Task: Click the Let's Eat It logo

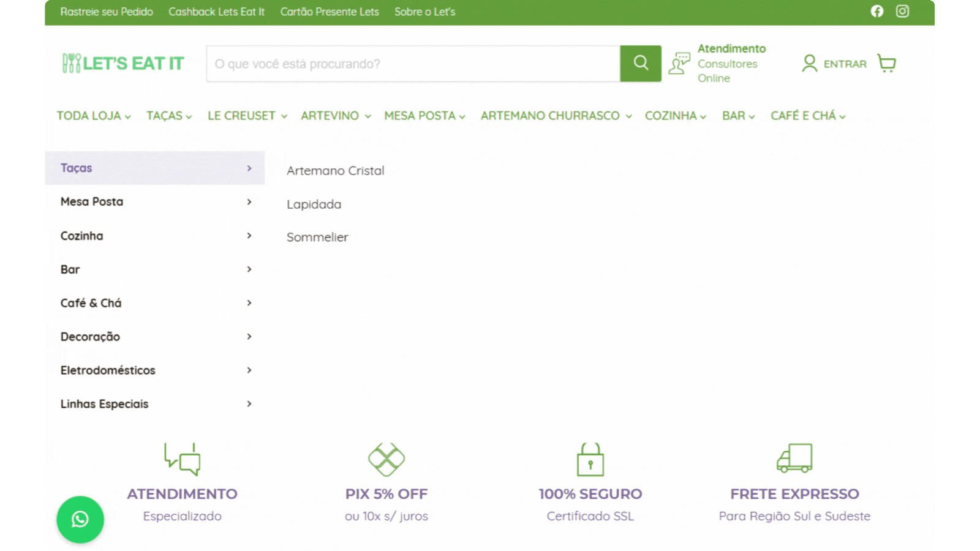Action: point(123,63)
